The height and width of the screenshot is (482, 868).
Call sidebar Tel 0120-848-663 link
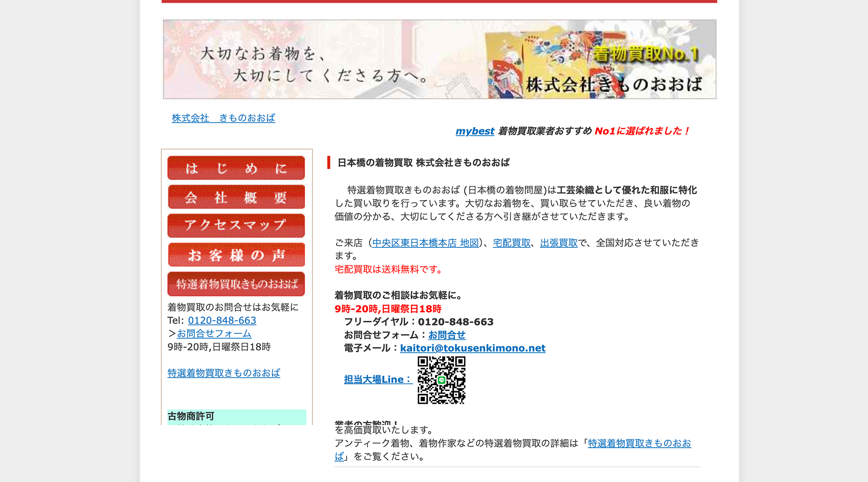point(222,321)
